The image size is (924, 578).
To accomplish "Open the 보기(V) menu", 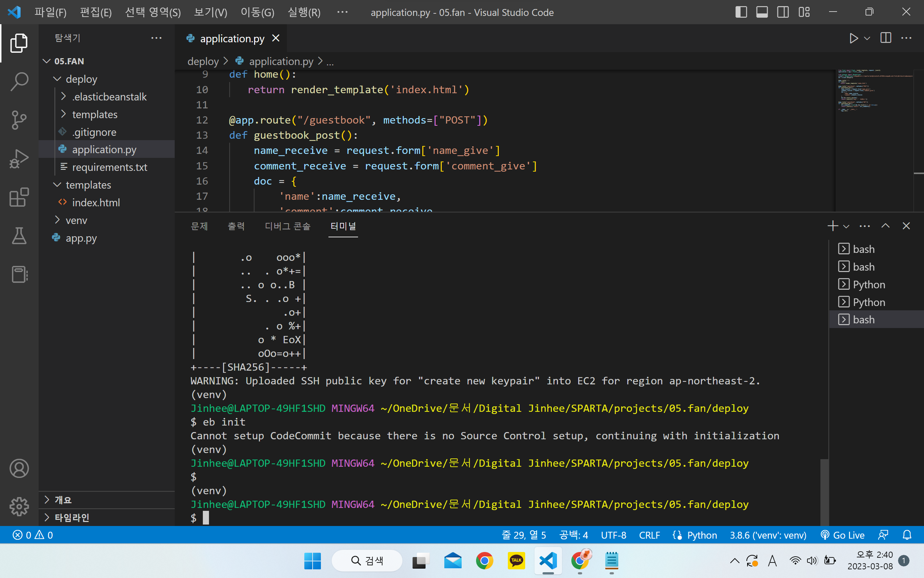I will [x=210, y=12].
